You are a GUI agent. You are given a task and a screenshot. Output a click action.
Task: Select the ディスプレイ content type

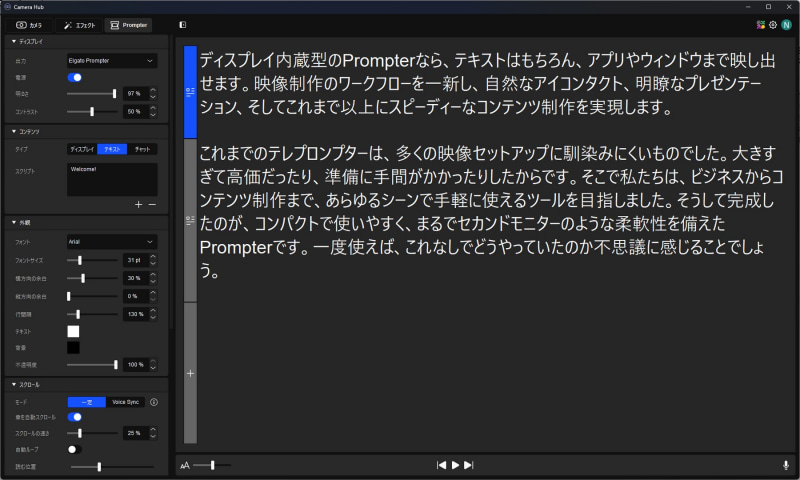pos(82,149)
